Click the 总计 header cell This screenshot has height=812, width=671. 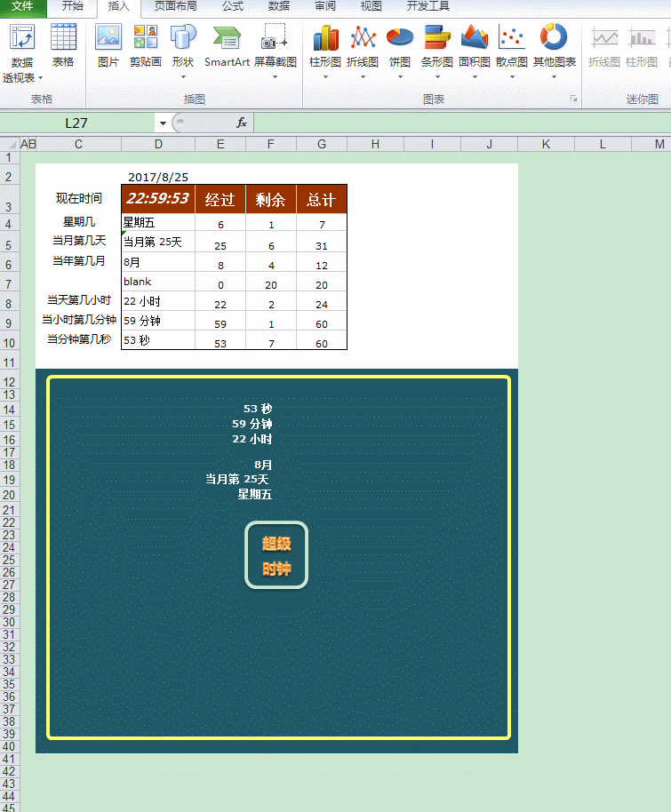(322, 199)
